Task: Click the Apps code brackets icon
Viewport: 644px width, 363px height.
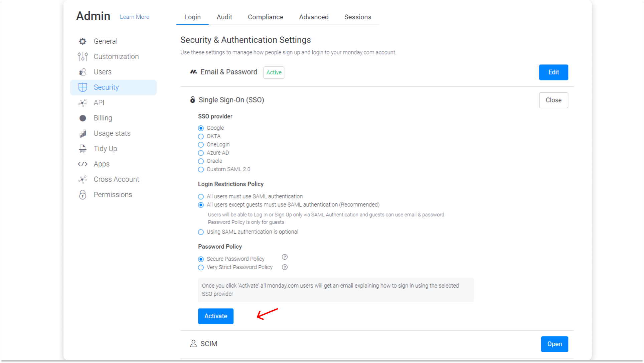Action: point(83,164)
